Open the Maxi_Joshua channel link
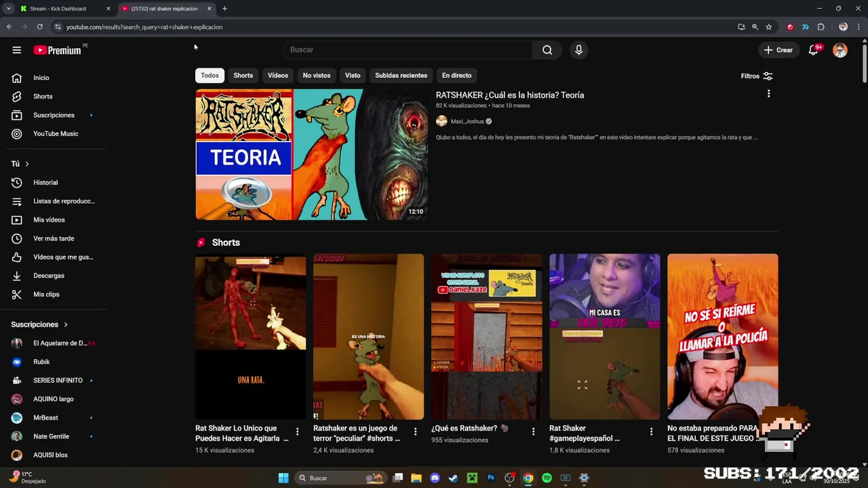Viewport: 868px width, 488px height. coord(467,121)
